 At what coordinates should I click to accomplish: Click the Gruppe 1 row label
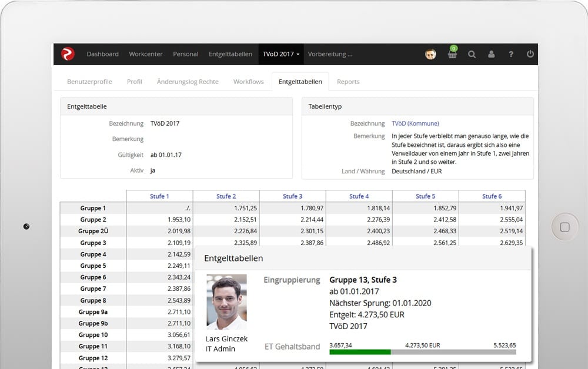(x=93, y=208)
